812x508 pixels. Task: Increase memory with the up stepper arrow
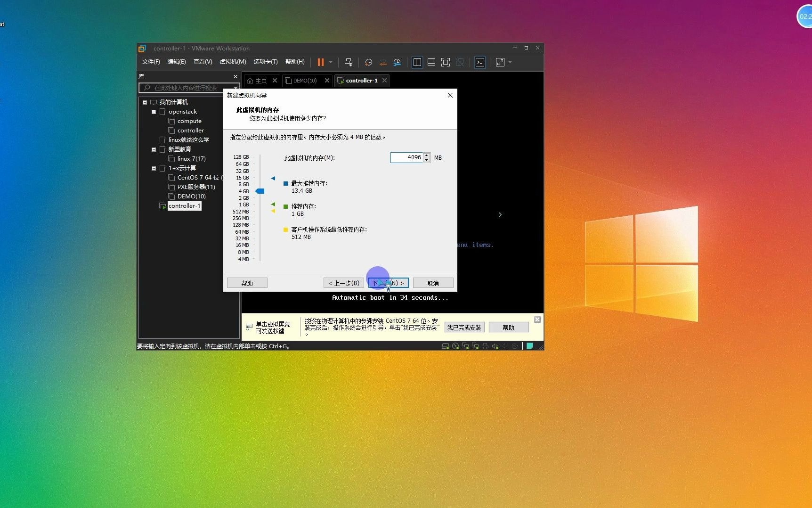[427, 155]
